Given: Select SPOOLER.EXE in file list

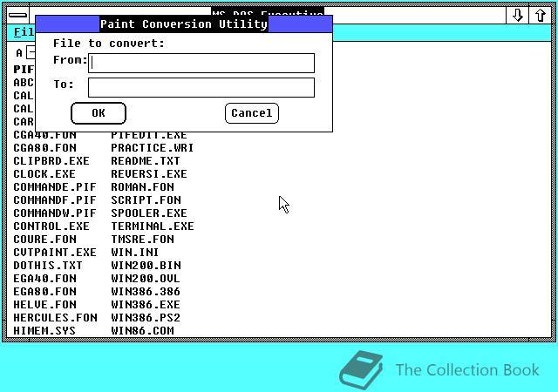Looking at the screenshot, I should coord(149,213).
